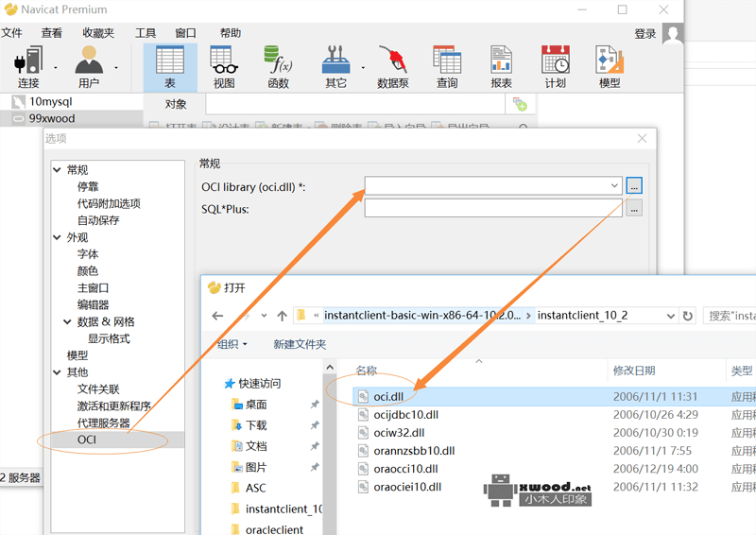Open the Others (其它) toolbar icon

335,67
